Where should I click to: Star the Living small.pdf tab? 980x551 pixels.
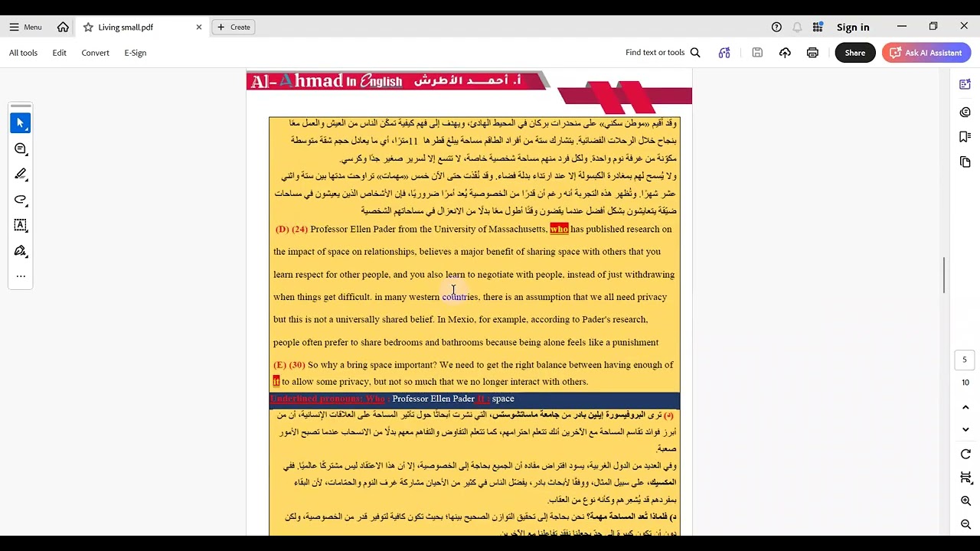(88, 27)
